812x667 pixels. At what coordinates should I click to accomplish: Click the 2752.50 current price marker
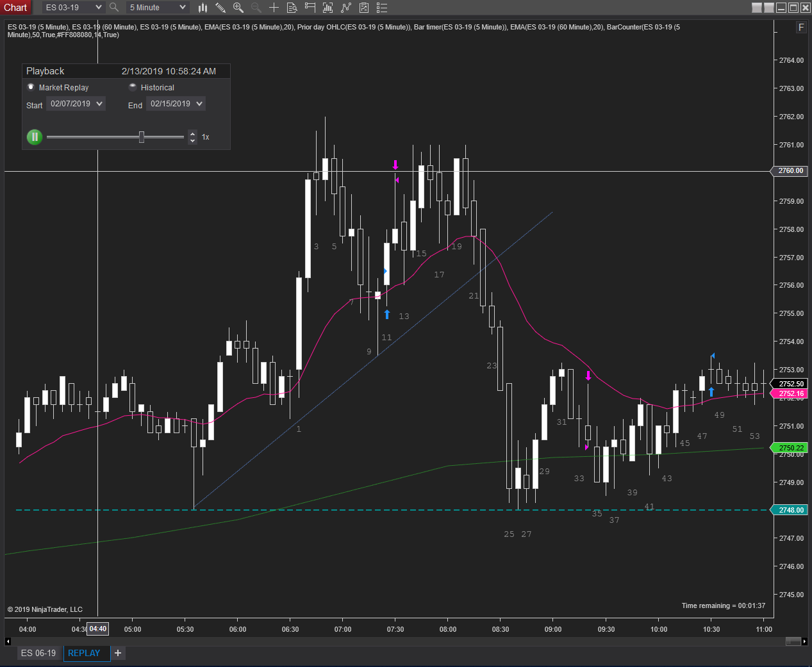789,384
